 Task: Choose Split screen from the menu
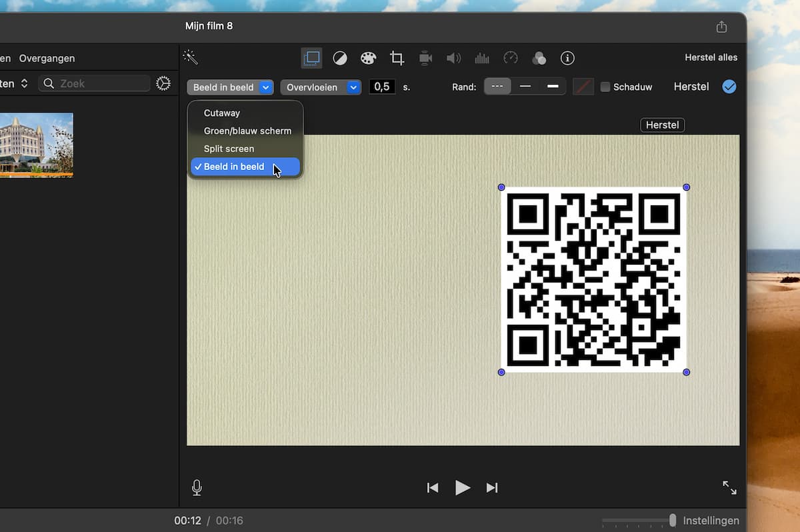[x=229, y=149]
